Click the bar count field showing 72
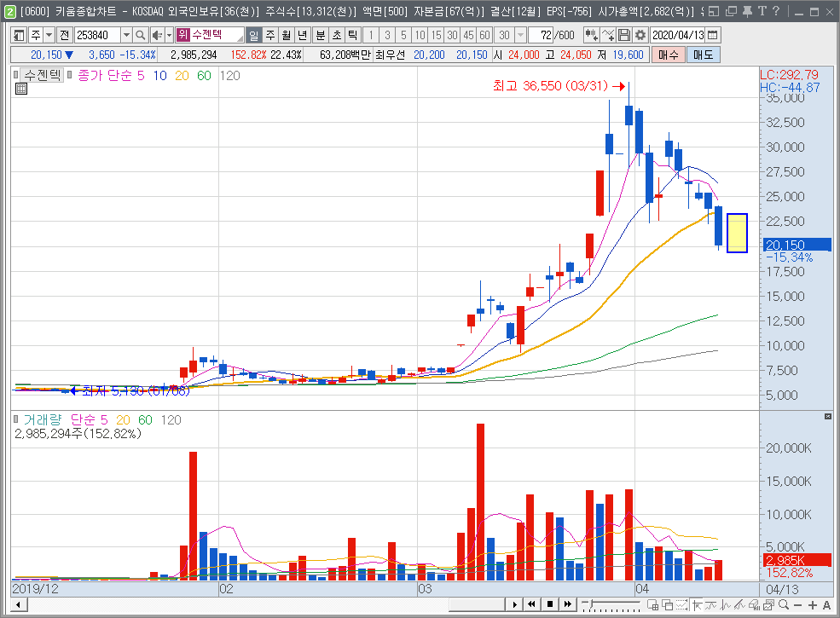 click(x=541, y=35)
